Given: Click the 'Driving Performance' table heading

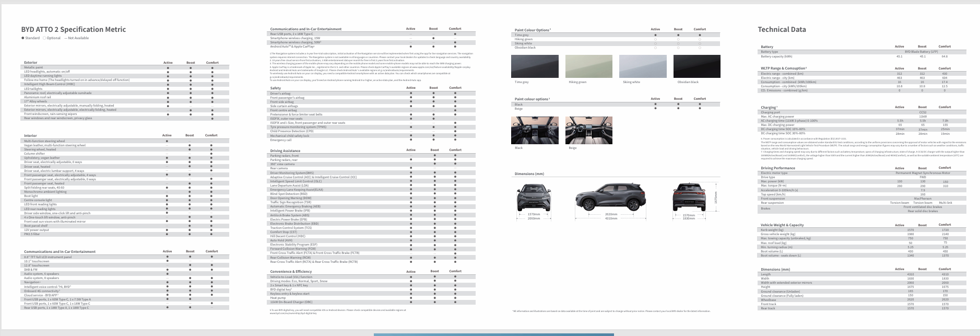Looking at the screenshot, I should point(778,168).
